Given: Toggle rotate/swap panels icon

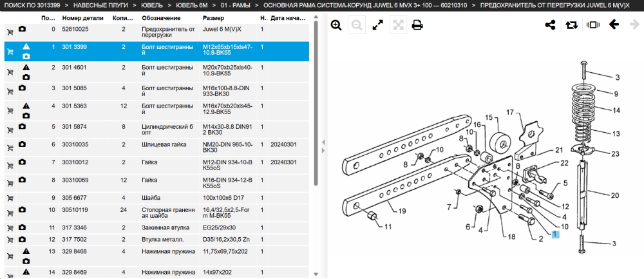Looking at the screenshot, I should click(x=571, y=25).
